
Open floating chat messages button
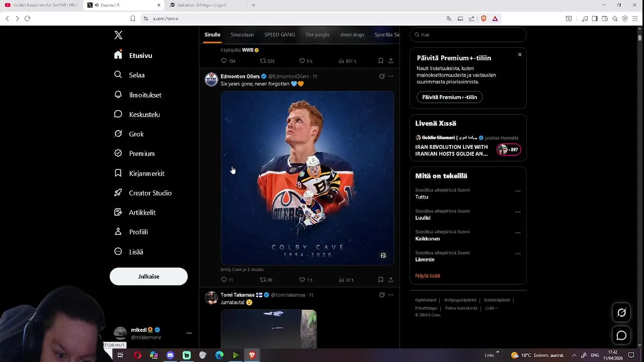pos(622,335)
